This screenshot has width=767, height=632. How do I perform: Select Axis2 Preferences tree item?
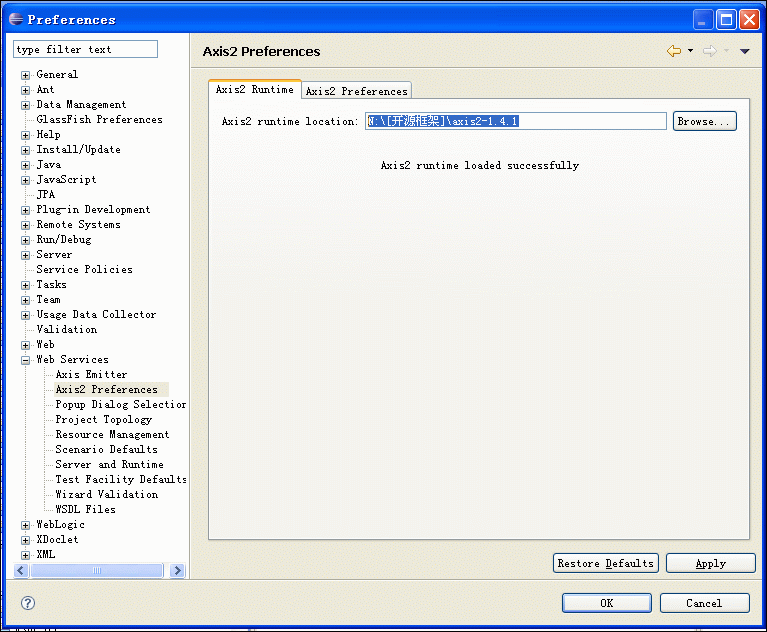tap(106, 389)
